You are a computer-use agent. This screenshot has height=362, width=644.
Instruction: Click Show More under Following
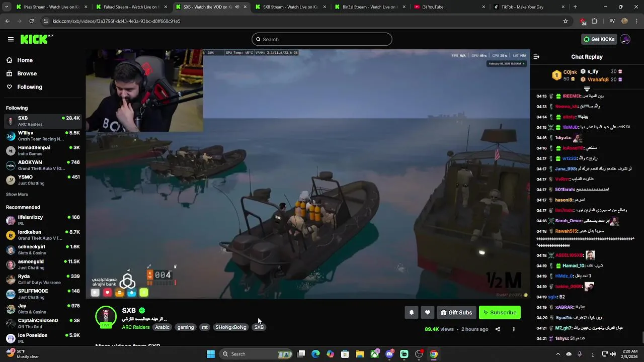(17, 195)
